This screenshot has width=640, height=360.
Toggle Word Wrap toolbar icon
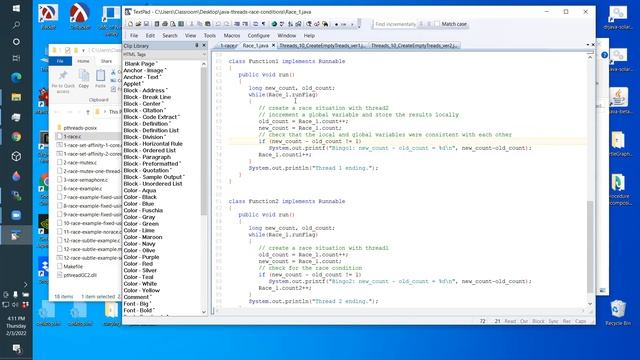(x=255, y=24)
